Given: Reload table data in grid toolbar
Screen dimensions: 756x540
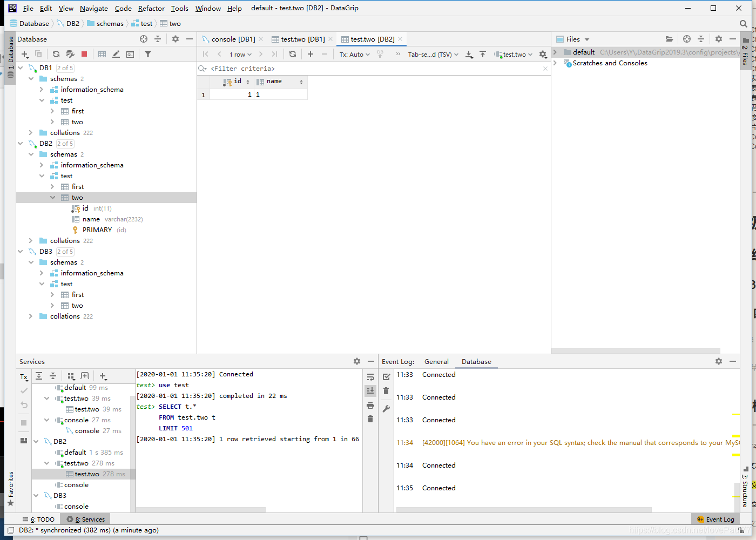Looking at the screenshot, I should (x=293, y=54).
